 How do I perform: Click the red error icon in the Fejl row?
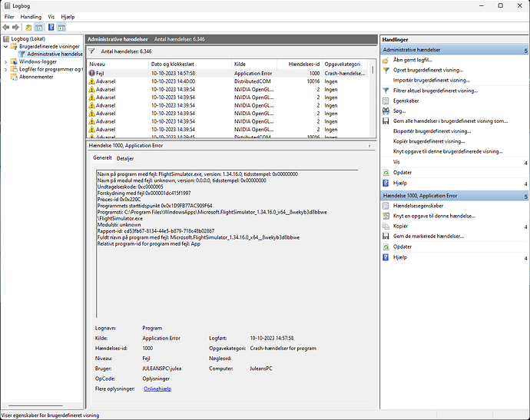pyautogui.click(x=91, y=73)
